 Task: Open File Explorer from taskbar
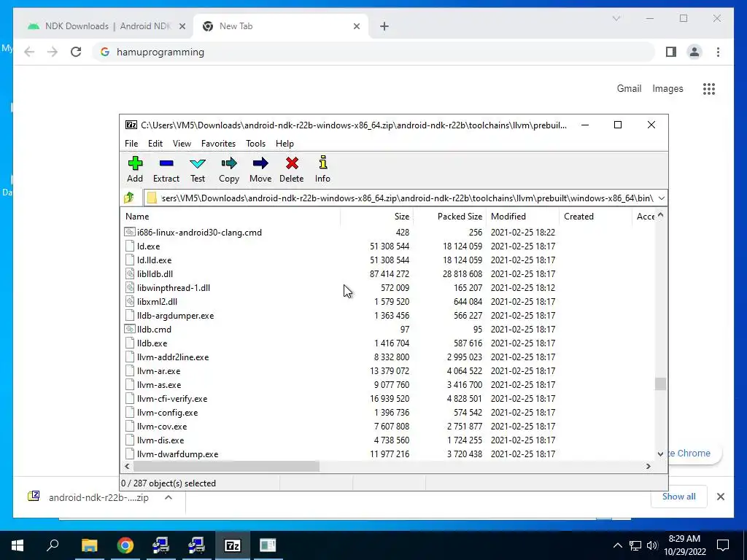click(x=89, y=545)
